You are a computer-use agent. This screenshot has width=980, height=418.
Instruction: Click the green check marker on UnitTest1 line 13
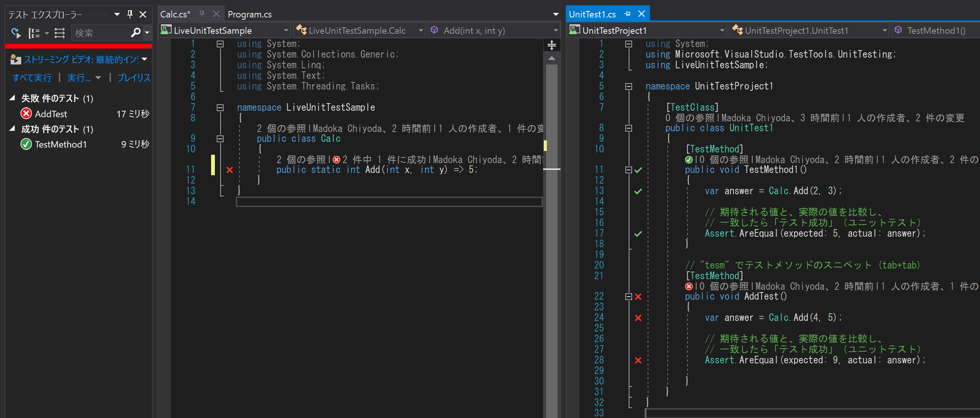coord(639,191)
